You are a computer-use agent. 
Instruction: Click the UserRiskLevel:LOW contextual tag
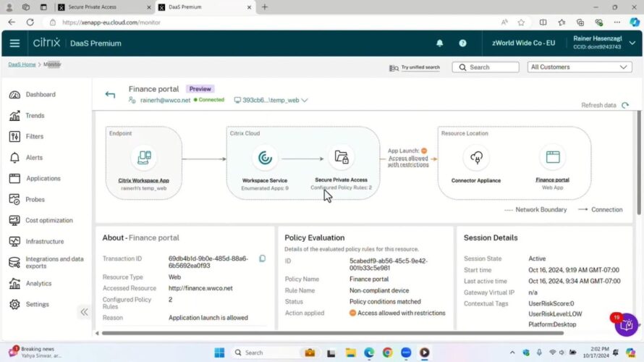(x=555, y=314)
